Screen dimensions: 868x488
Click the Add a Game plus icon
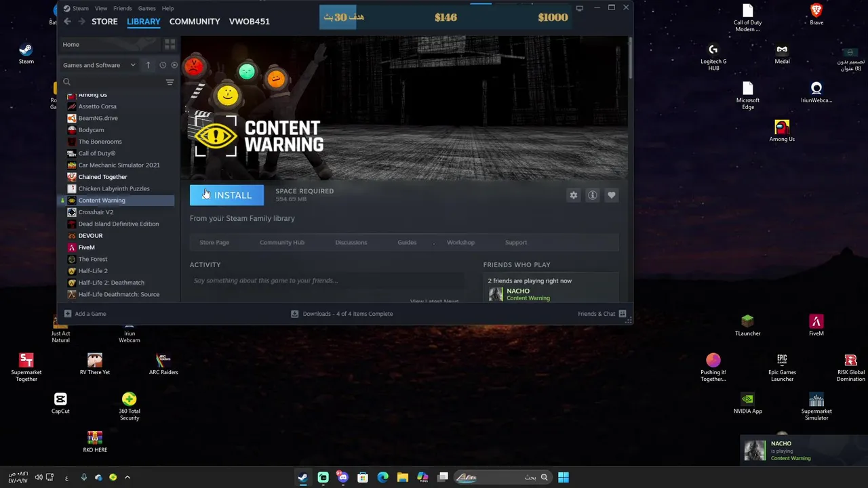[x=67, y=314]
